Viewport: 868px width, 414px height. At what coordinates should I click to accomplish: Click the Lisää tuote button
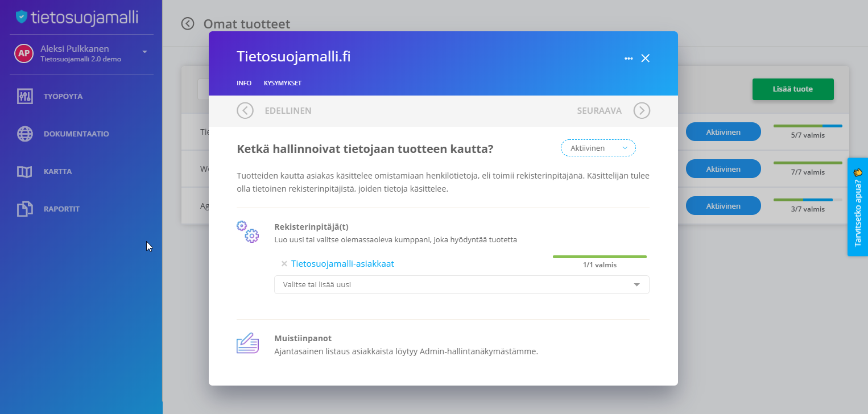(x=793, y=89)
